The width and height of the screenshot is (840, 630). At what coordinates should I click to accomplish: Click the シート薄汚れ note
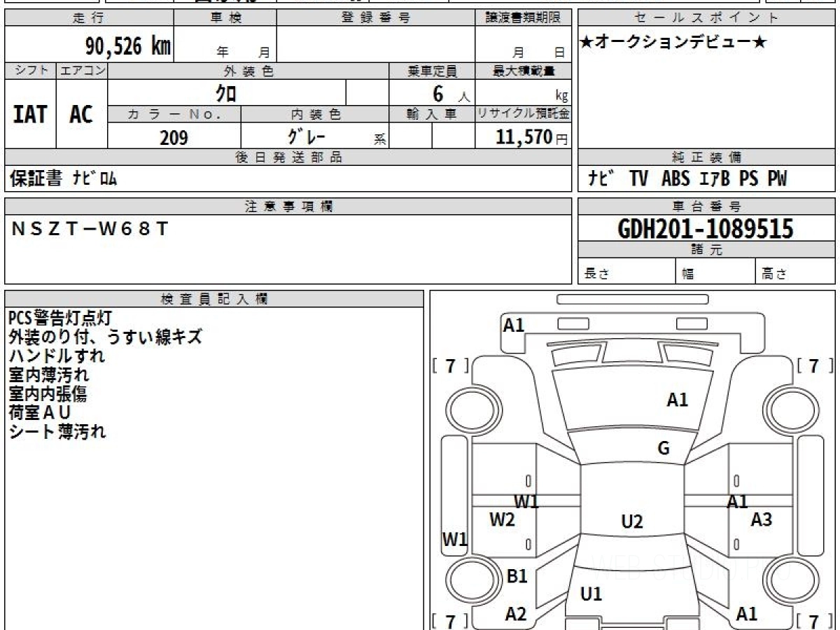pos(57,431)
